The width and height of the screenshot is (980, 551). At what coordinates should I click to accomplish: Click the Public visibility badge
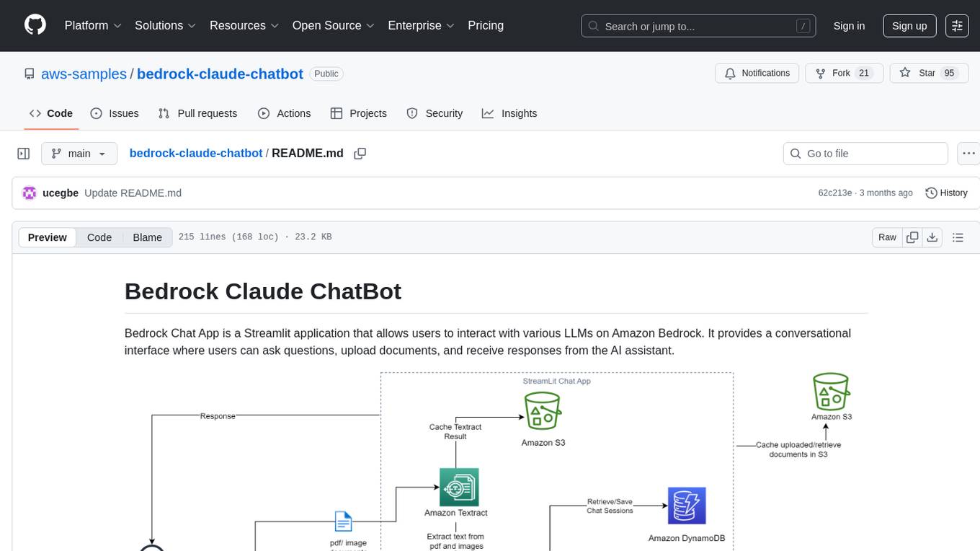(x=326, y=74)
